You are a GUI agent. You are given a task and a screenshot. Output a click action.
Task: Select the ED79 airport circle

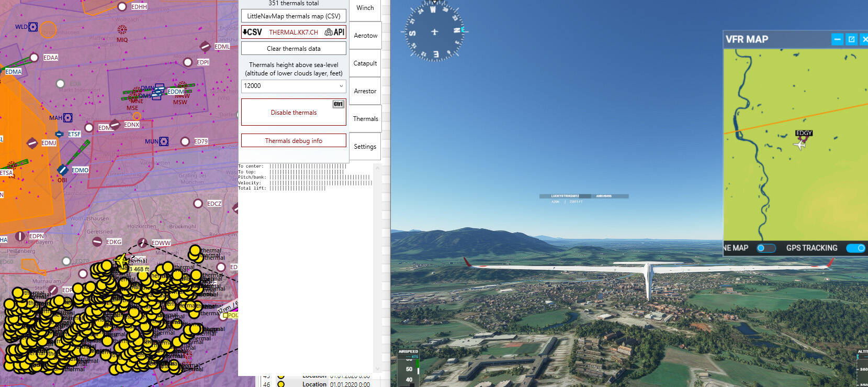(x=185, y=141)
